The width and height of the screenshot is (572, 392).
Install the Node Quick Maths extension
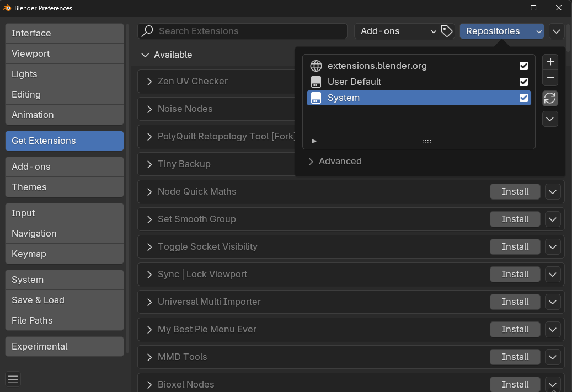coord(515,191)
